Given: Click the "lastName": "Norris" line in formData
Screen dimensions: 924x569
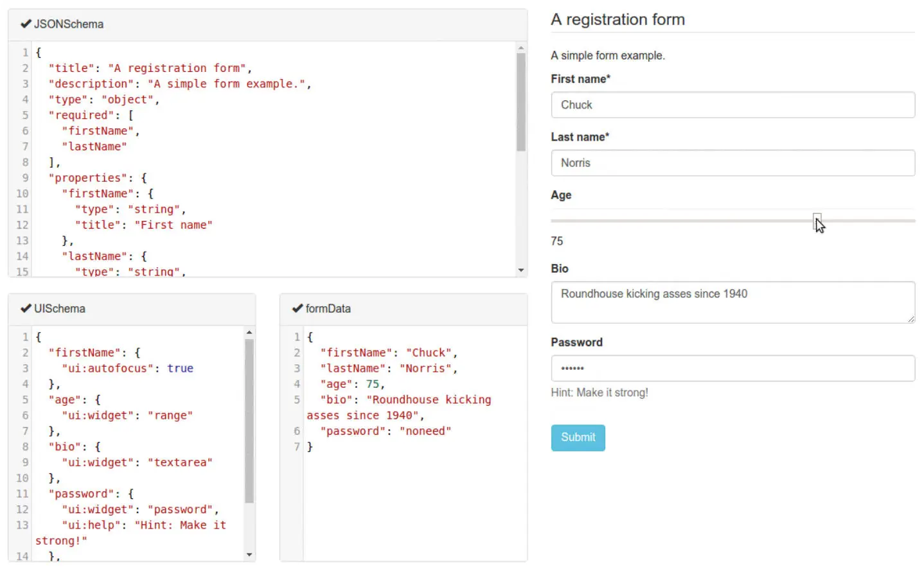Looking at the screenshot, I should click(389, 369).
